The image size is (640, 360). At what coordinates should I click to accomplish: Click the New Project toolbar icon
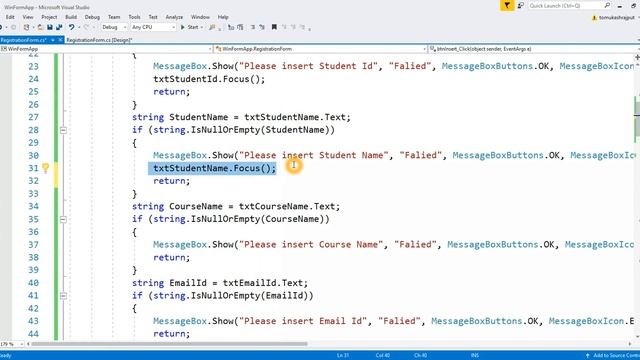(x=27, y=27)
